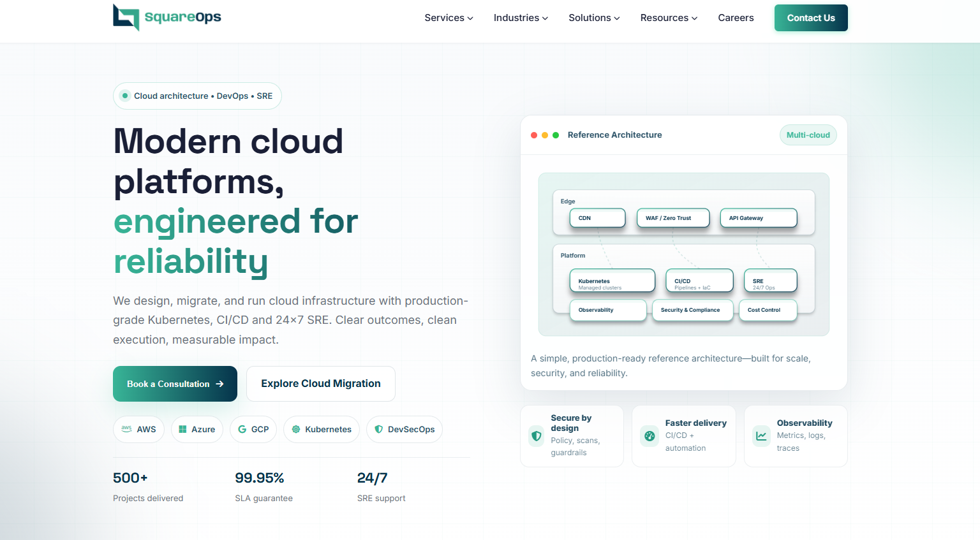Click SLA guarantee label
This screenshot has width=980, height=540.
[264, 499]
